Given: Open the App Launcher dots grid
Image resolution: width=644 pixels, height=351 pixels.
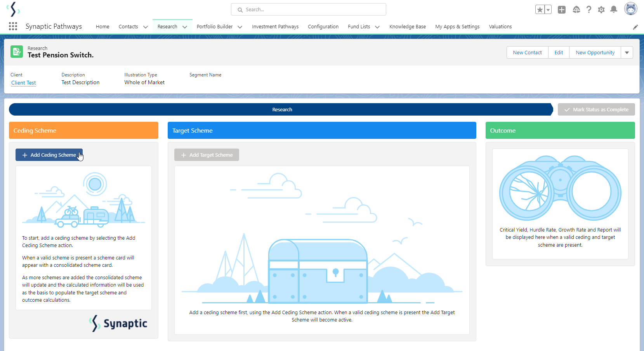Looking at the screenshot, I should pyautogui.click(x=13, y=26).
